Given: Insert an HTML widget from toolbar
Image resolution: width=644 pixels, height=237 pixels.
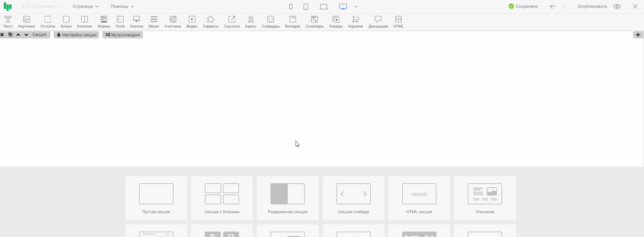Looking at the screenshot, I should coord(398,22).
